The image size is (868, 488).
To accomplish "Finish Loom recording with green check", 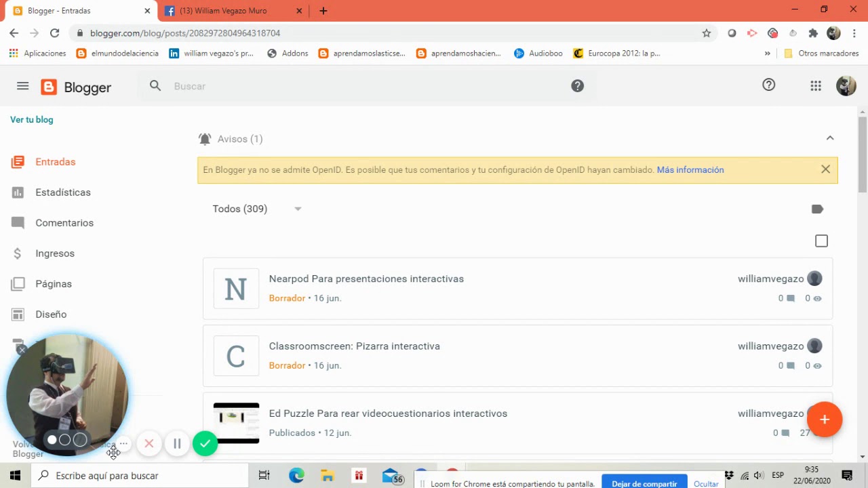I will pos(205,444).
